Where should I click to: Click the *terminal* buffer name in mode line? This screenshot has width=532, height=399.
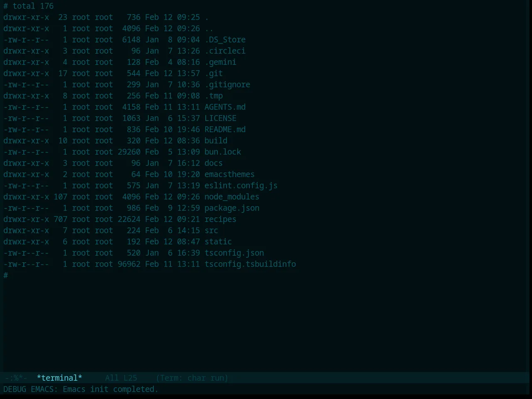pyautogui.click(x=59, y=378)
